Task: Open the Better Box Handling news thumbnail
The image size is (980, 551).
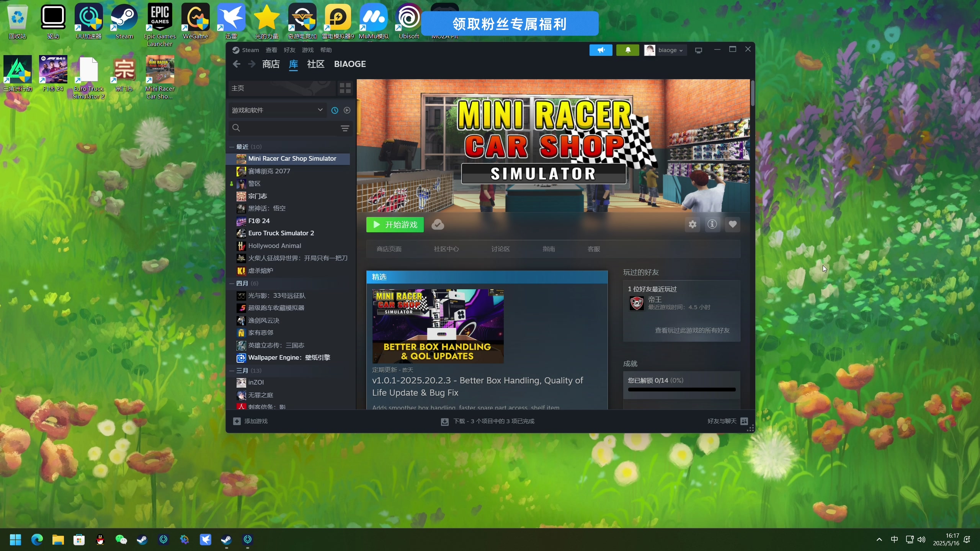Action: [x=438, y=326]
